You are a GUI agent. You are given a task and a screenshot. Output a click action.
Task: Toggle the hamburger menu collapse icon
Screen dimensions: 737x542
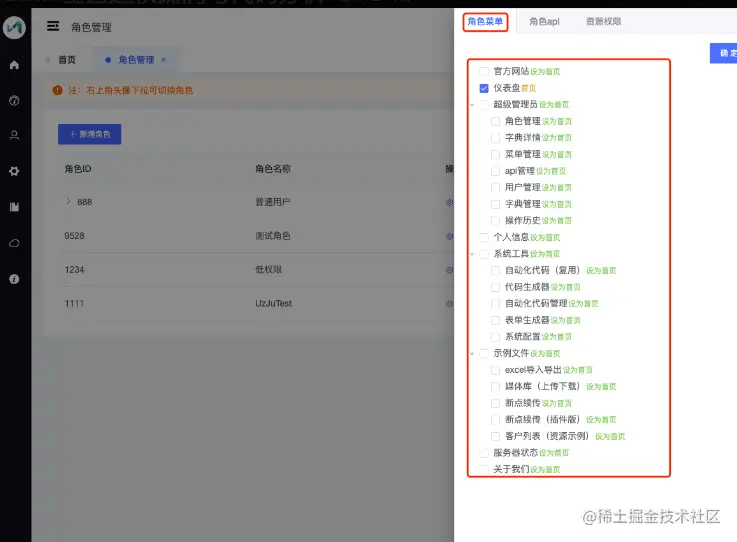[53, 26]
